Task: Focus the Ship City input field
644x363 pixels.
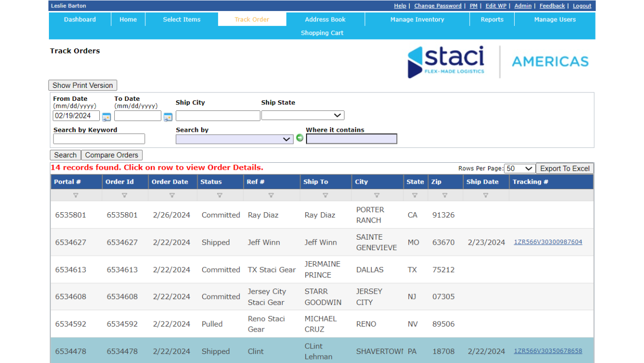Action: tap(218, 116)
